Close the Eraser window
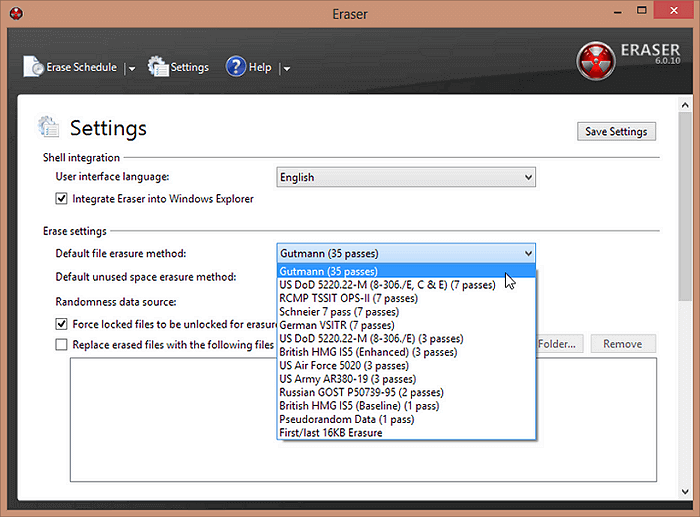 (674, 10)
